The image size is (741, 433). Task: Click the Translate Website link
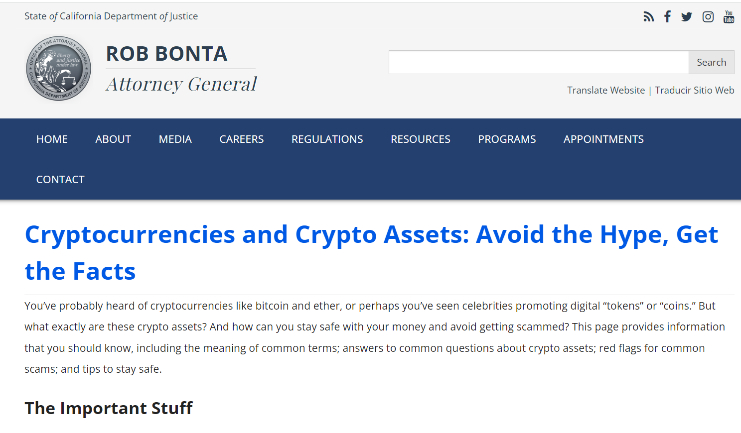606,90
